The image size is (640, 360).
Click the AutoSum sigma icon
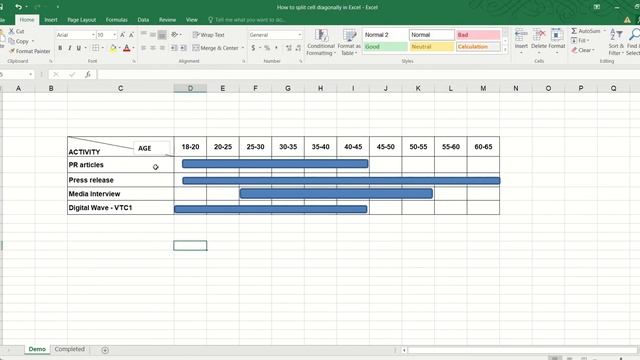574,31
